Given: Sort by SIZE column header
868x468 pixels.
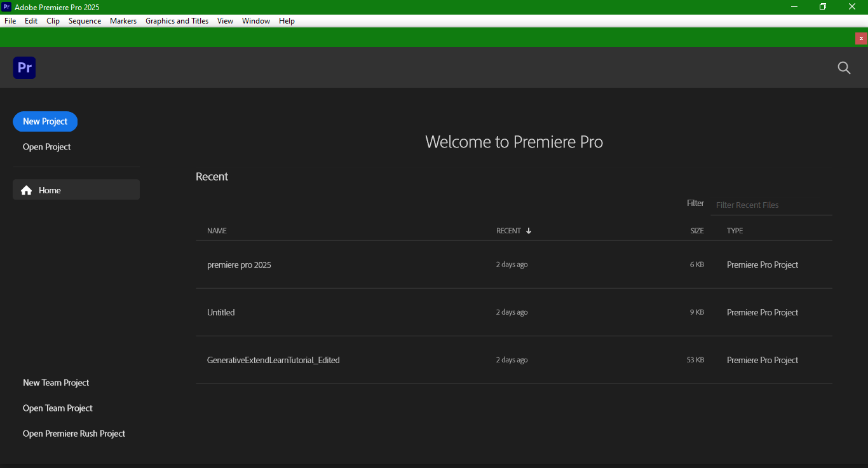Looking at the screenshot, I should pos(697,231).
